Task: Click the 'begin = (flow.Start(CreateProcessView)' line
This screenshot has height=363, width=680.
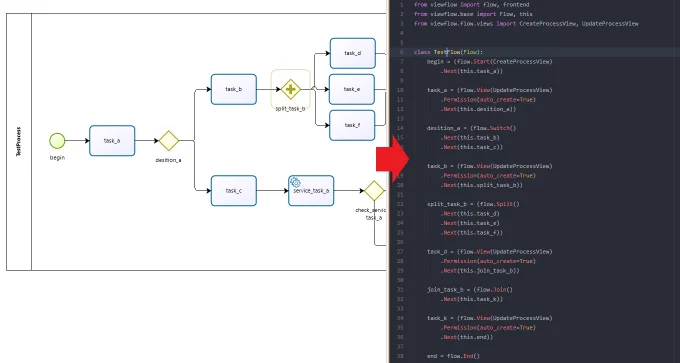Action: 490,62
